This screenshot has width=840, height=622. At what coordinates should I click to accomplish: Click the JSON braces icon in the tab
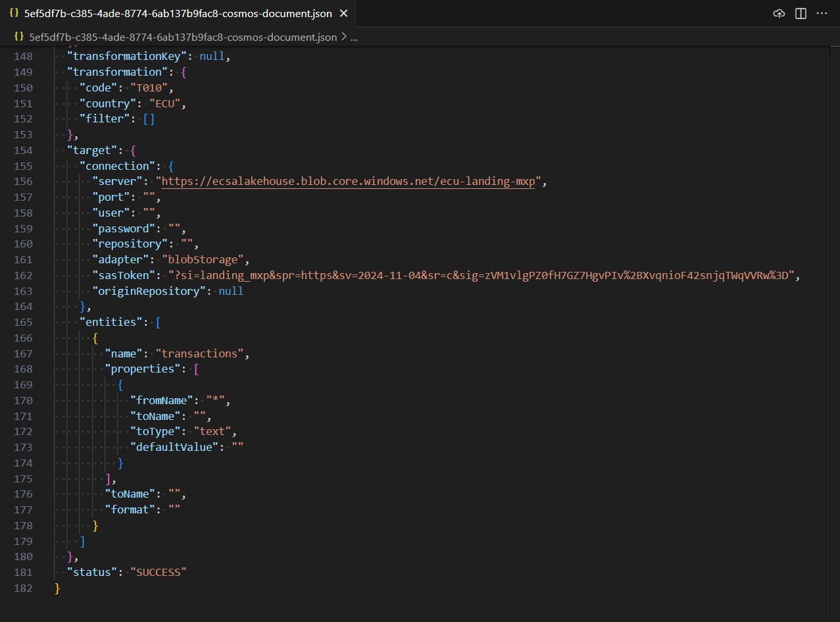coord(14,13)
